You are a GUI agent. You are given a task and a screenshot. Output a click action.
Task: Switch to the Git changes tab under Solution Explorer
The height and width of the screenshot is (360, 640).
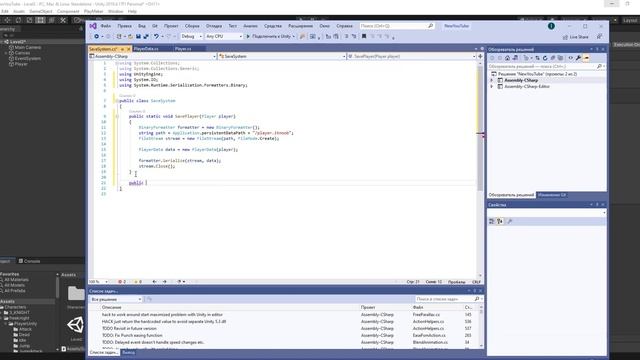tap(551, 195)
